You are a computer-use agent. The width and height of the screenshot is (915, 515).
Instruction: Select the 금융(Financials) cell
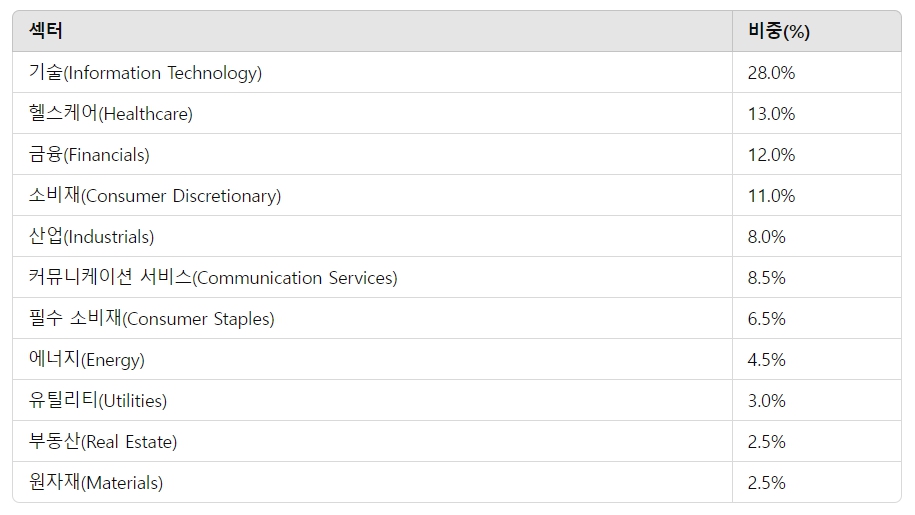90,155
